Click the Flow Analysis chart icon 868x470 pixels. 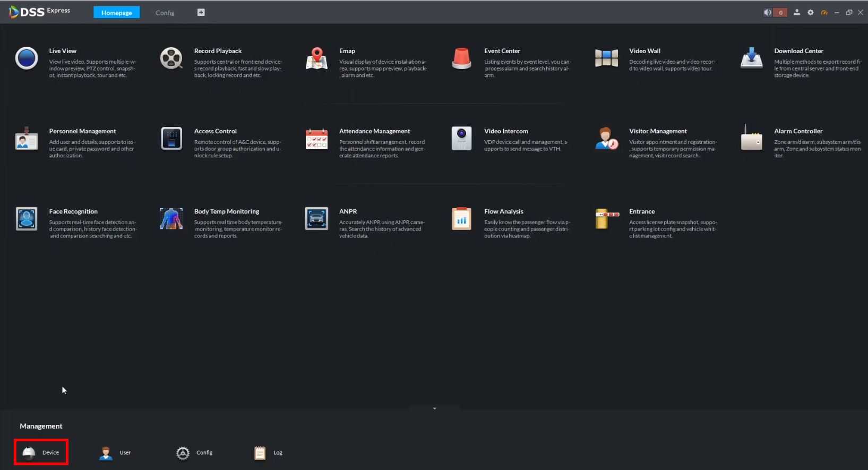pyautogui.click(x=461, y=219)
